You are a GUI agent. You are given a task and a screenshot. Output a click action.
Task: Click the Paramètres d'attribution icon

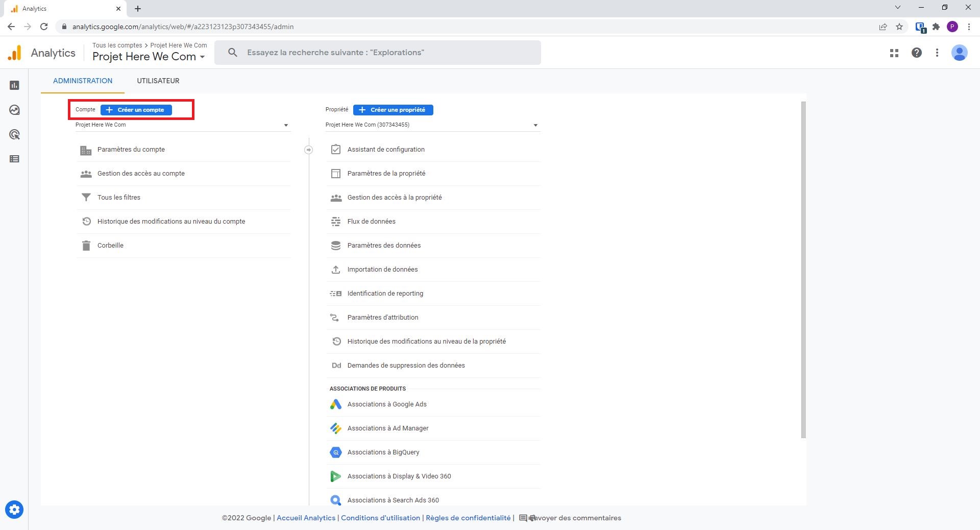(x=335, y=318)
